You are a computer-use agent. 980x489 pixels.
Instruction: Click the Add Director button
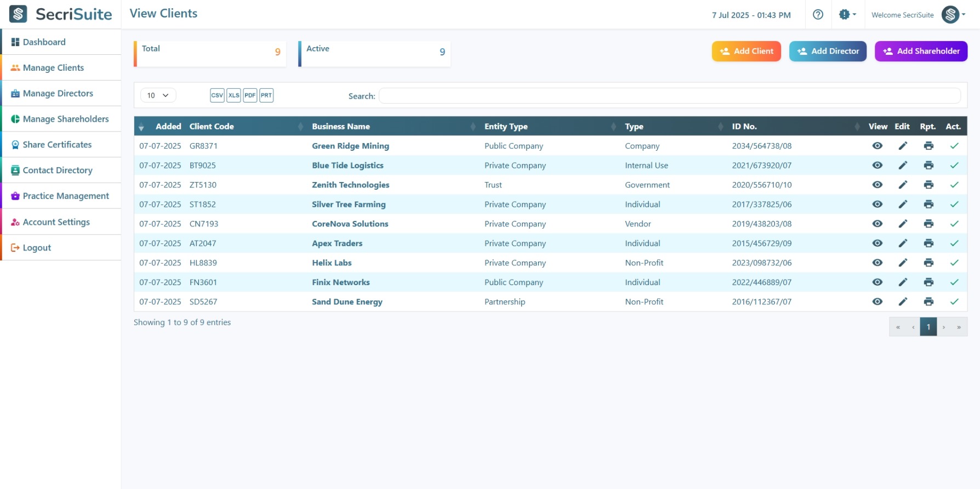pyautogui.click(x=828, y=51)
